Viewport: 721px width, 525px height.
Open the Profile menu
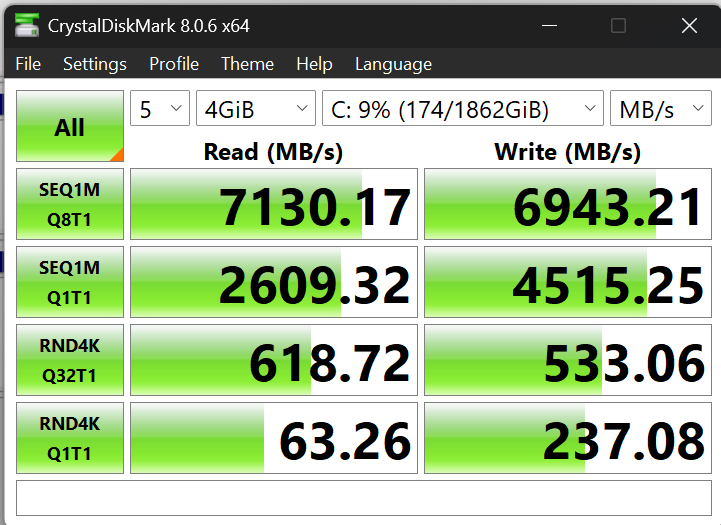[174, 64]
